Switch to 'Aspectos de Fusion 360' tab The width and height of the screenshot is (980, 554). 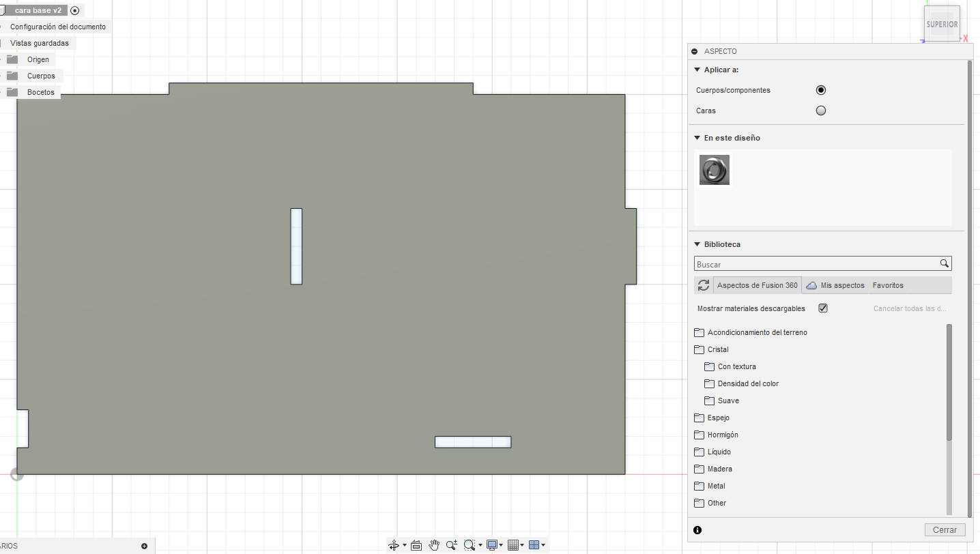(758, 285)
